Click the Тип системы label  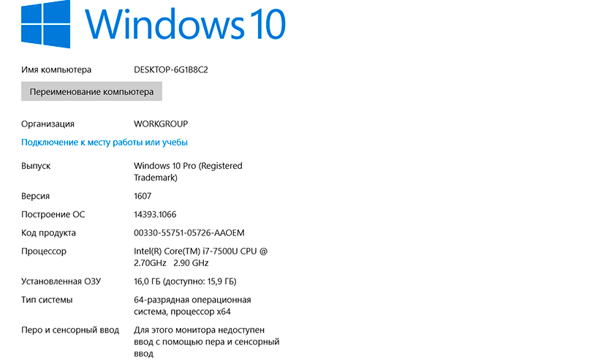pyautogui.click(x=47, y=300)
